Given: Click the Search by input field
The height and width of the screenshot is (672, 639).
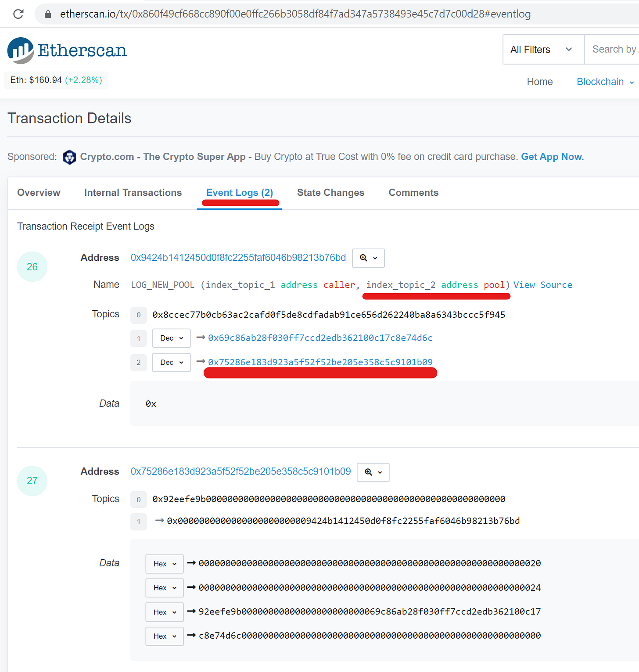Looking at the screenshot, I should click(x=612, y=50).
